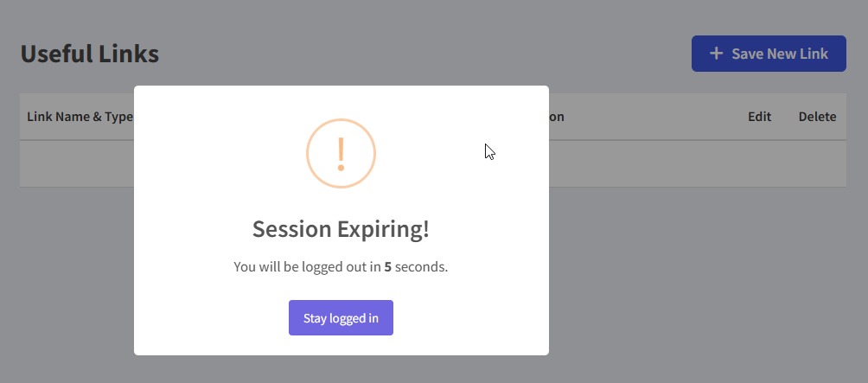Click the word "Session" in the dialog title
The height and width of the screenshot is (383, 868).
(x=291, y=228)
